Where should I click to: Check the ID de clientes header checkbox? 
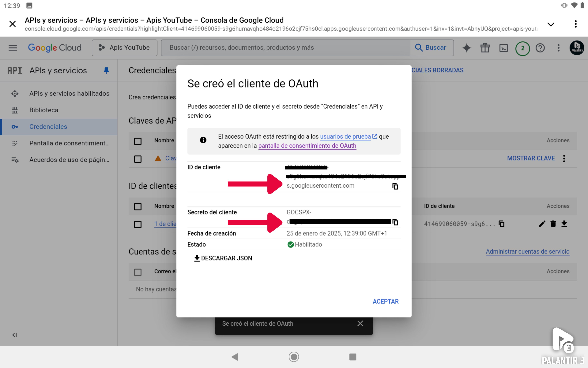click(138, 207)
